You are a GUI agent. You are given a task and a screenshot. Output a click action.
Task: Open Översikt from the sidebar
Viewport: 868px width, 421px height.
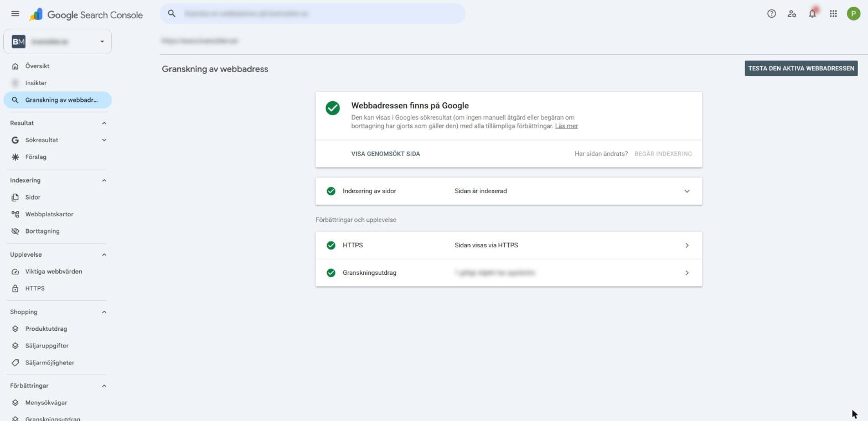point(58,66)
